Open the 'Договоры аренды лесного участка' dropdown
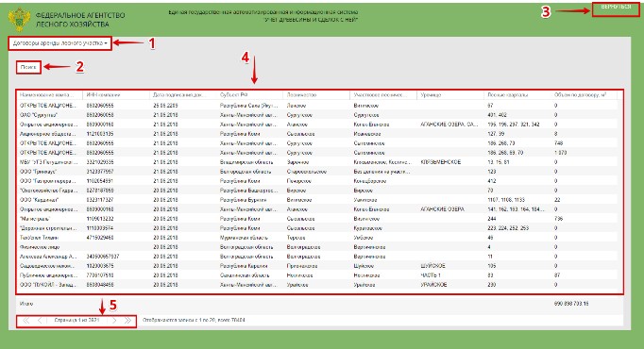This screenshot has width=644, height=349. coord(60,43)
